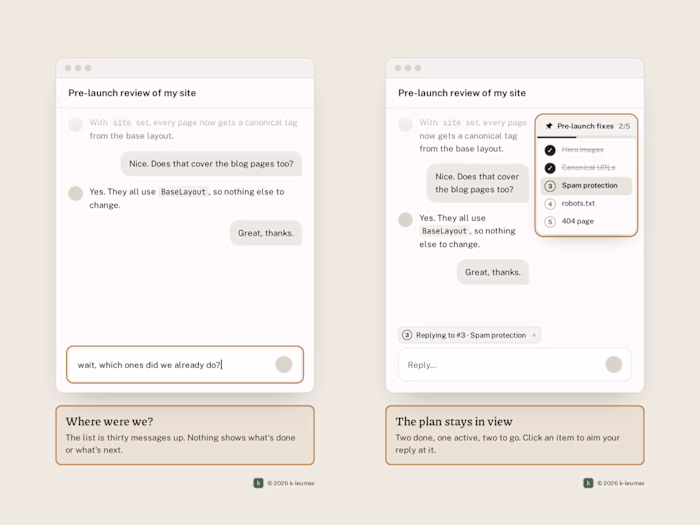Click the number 3 icon in reply chip
This screenshot has width=700, height=525.
tap(407, 335)
